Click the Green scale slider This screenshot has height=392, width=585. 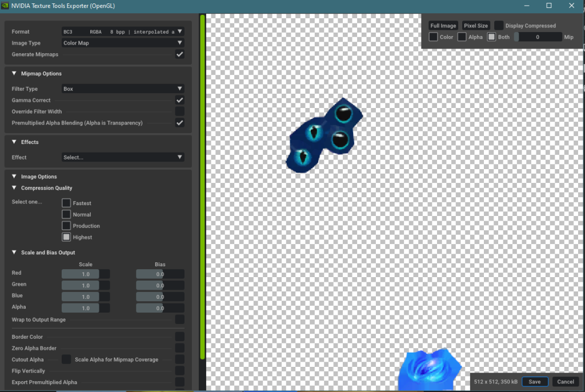pyautogui.click(x=86, y=285)
